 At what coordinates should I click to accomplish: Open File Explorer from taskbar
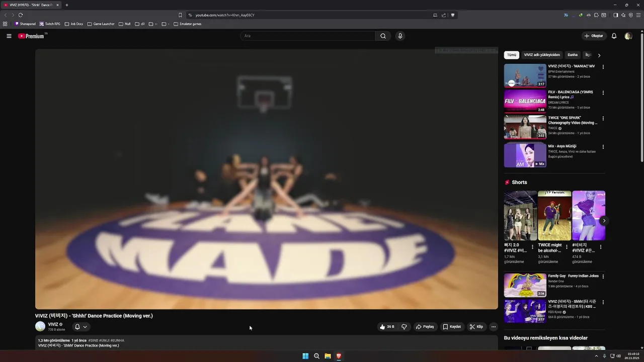tap(328, 356)
